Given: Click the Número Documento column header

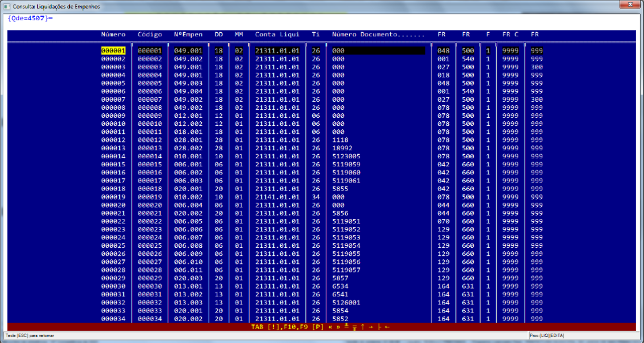Looking at the screenshot, I should tap(379, 34).
